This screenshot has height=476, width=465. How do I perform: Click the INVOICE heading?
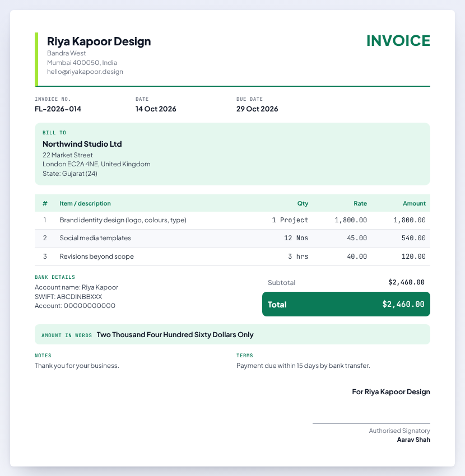398,41
